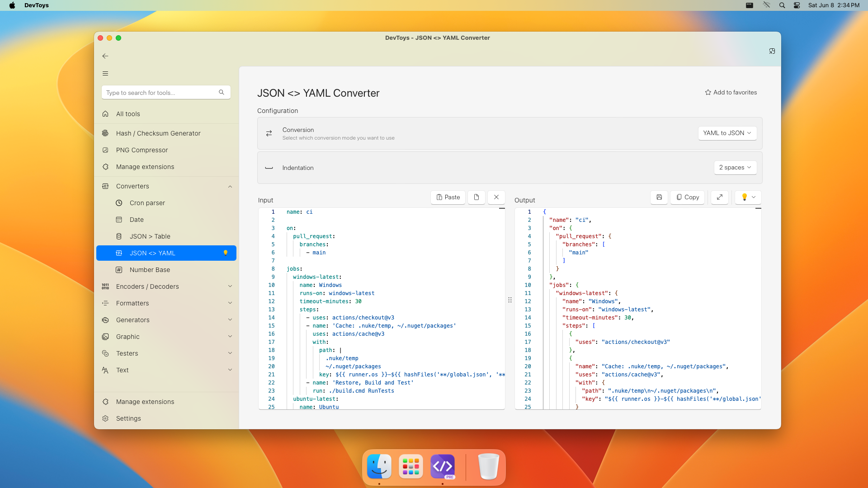
Task: Load a file into the Input pane
Action: (x=476, y=197)
